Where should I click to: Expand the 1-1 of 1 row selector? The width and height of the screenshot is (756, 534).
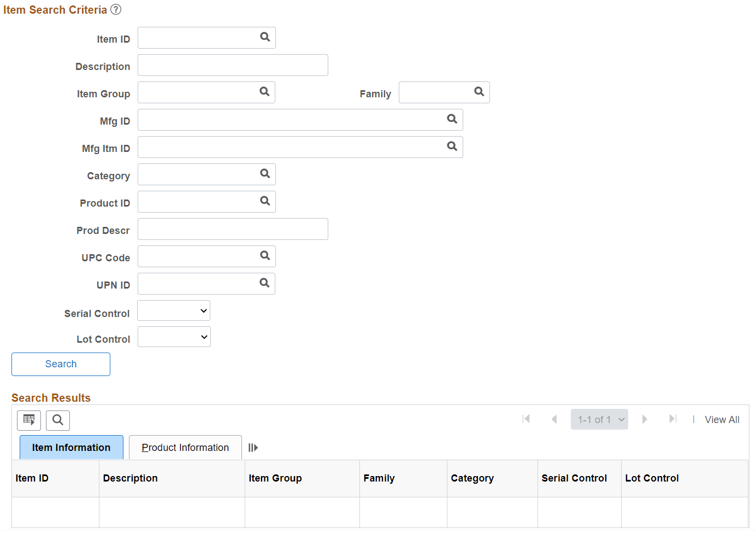tap(599, 419)
